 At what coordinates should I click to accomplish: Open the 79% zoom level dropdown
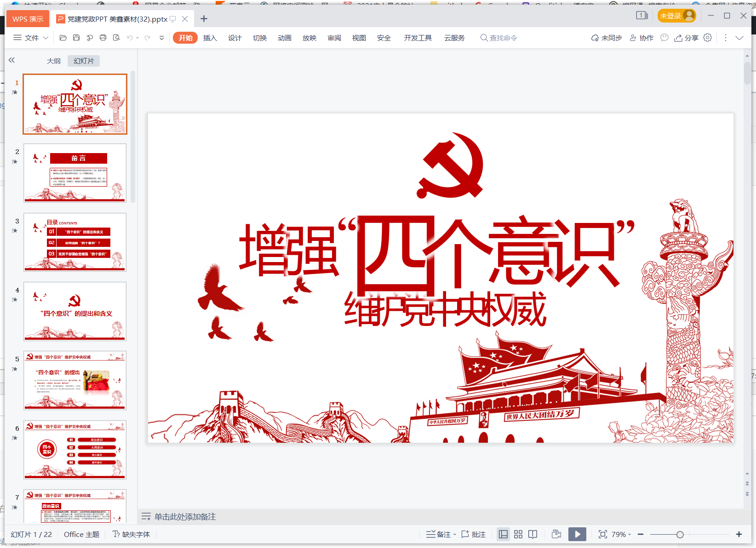630,534
